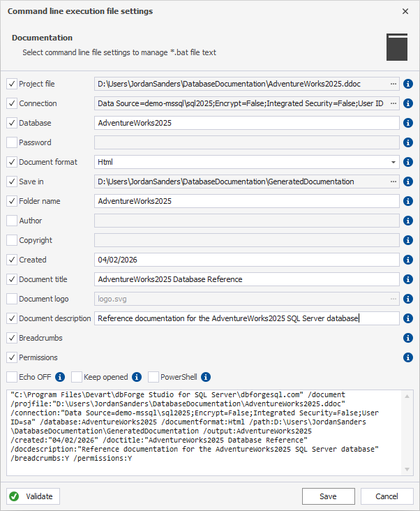
Task: Click info icon for Document logo
Action: pos(408,299)
